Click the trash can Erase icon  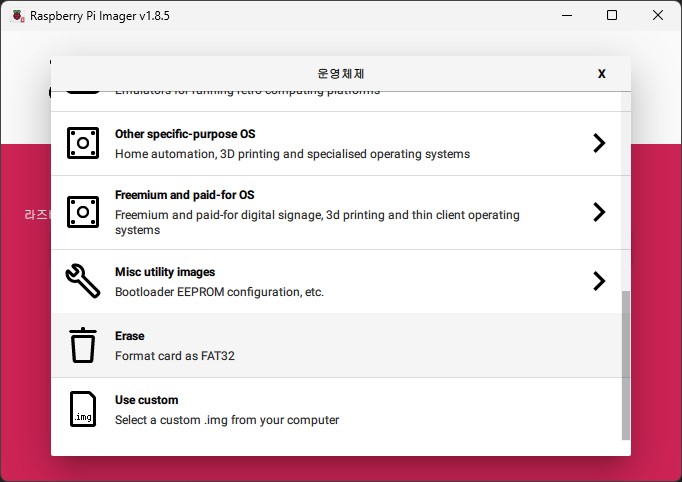pyautogui.click(x=83, y=345)
